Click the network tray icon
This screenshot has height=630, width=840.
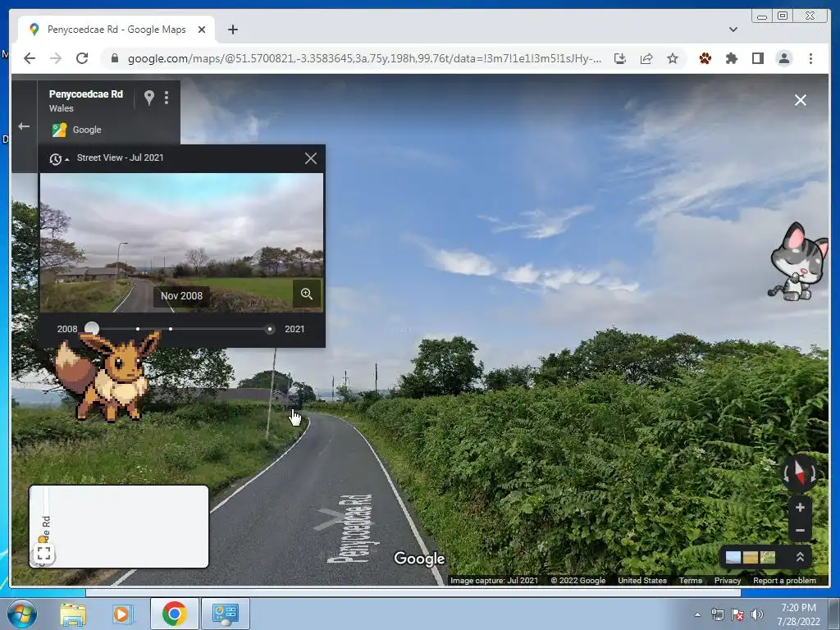(x=717, y=614)
